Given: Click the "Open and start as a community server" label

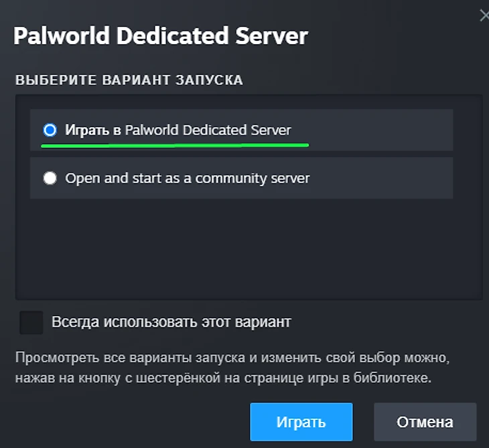Looking at the screenshot, I should pyautogui.click(x=188, y=178).
